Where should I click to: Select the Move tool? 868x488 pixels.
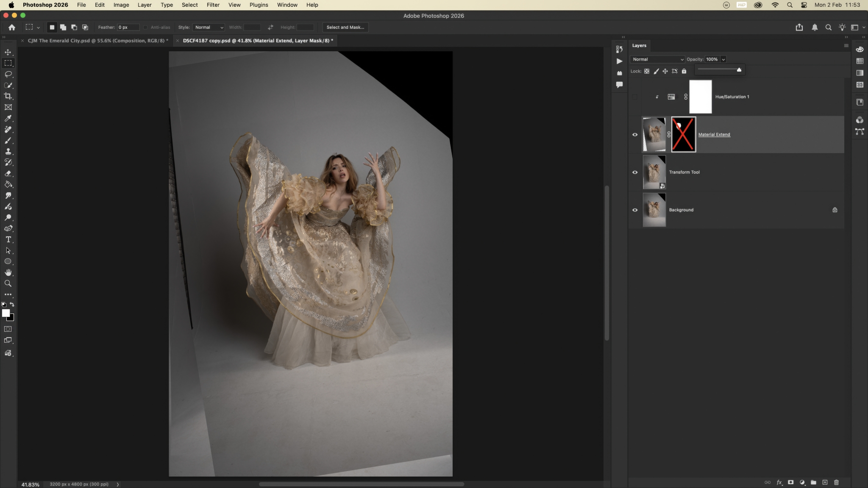point(8,52)
